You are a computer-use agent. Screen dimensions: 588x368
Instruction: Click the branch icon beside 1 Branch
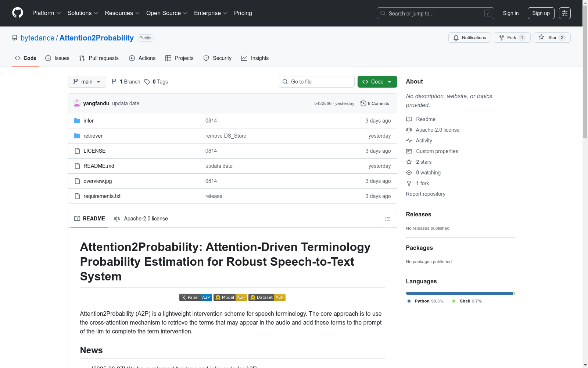(x=114, y=82)
